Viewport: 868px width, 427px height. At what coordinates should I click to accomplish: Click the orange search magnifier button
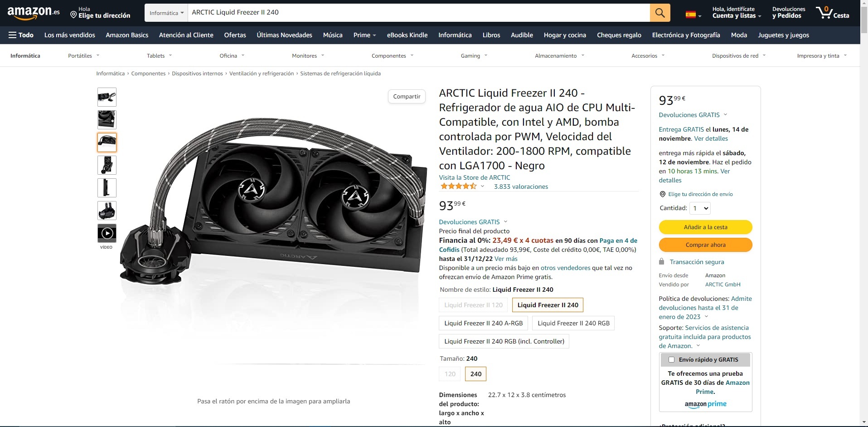[660, 13]
